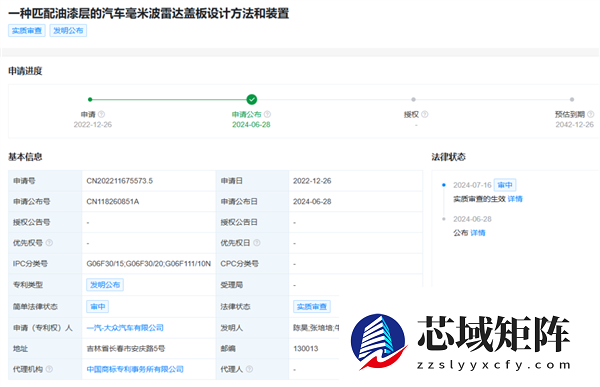Image resolution: width=600 pixels, height=387 pixels.
Task: Click application number CN202211675573.5
Action: point(119,181)
